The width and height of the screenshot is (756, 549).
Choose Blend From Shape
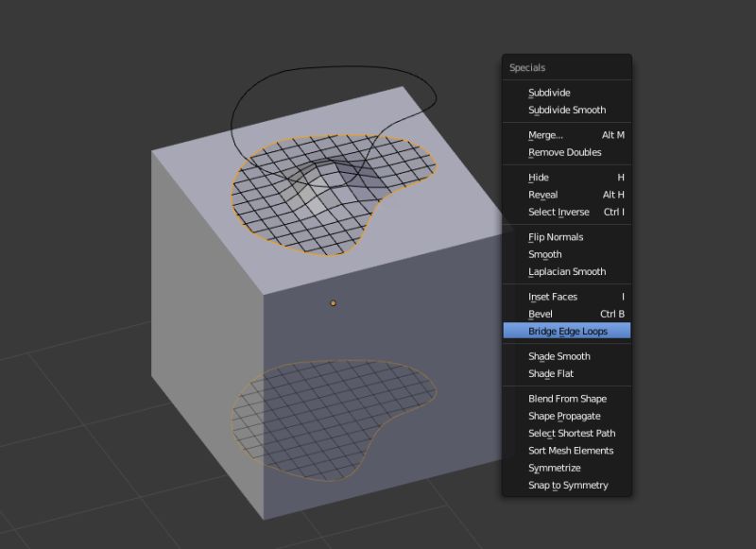(x=563, y=398)
